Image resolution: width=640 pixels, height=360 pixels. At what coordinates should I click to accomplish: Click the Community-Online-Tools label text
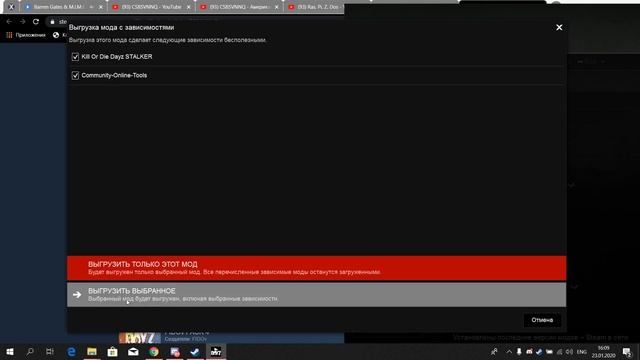114,76
